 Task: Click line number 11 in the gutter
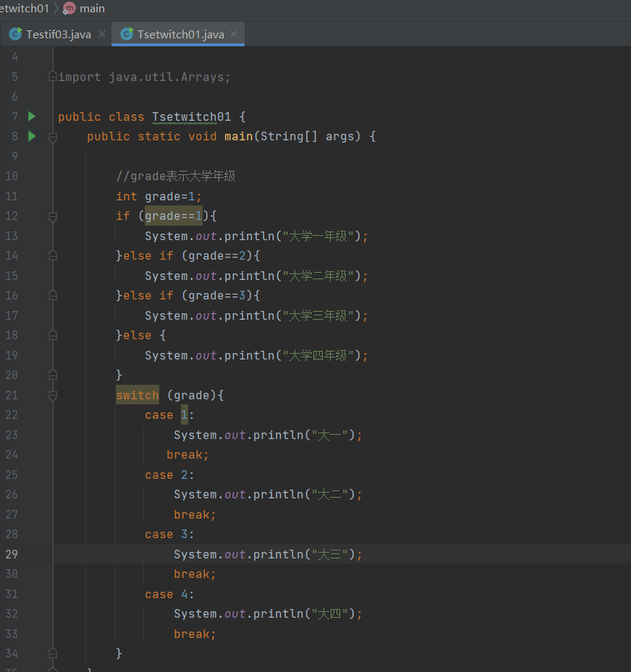pyautogui.click(x=12, y=196)
